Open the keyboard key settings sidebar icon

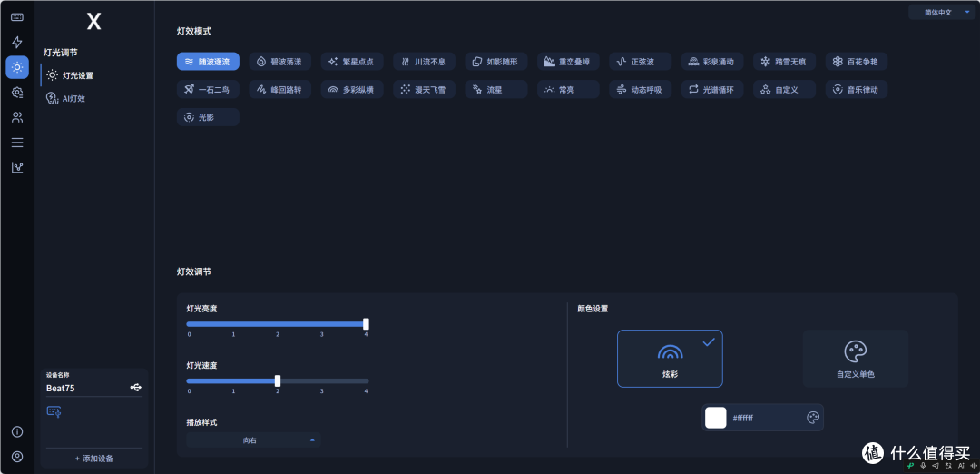[17, 17]
